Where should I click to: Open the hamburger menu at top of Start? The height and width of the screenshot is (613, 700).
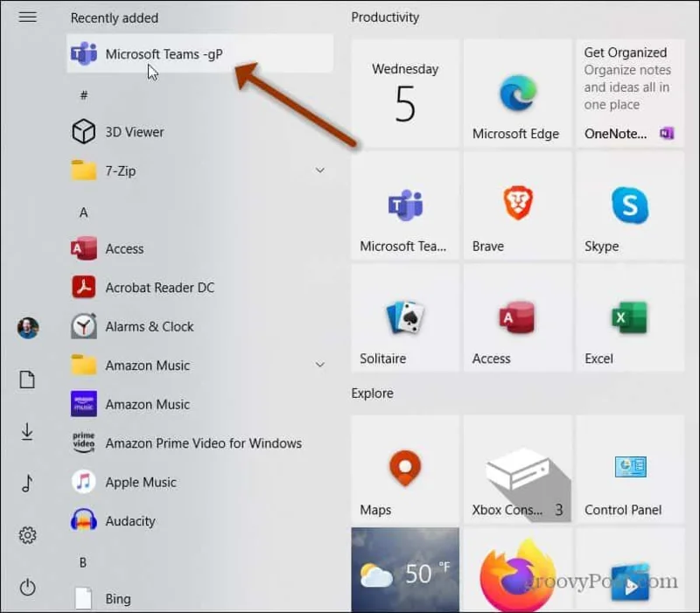tap(27, 17)
